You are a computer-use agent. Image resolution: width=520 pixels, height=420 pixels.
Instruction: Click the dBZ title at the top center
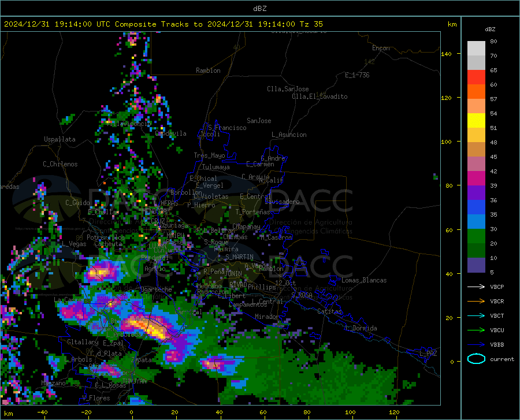pyautogui.click(x=259, y=8)
